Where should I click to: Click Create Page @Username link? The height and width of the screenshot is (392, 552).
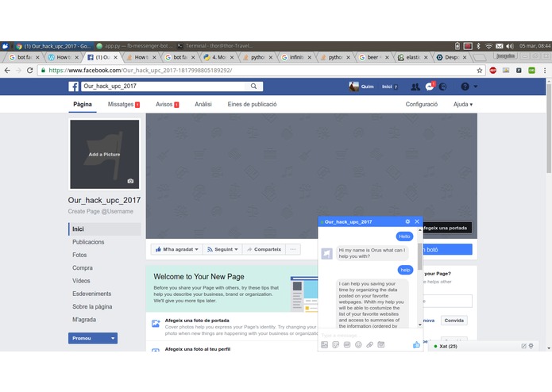101,211
